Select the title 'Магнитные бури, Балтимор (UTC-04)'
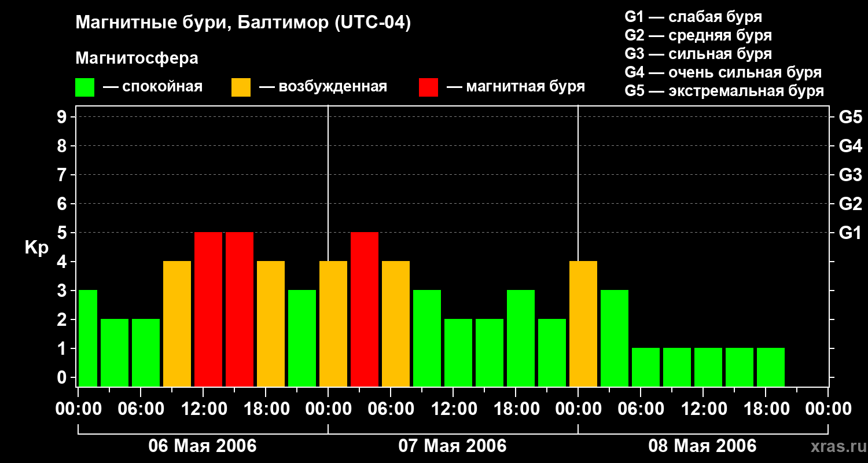This screenshot has height=463, width=868. 243,24
